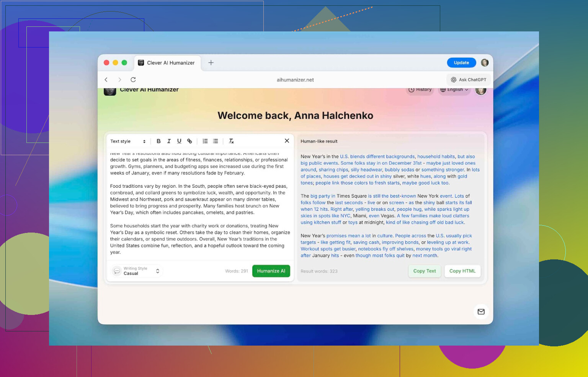The height and width of the screenshot is (377, 588).
Task: Toggle bold formatting in editor toolbar
Action: pyautogui.click(x=158, y=141)
